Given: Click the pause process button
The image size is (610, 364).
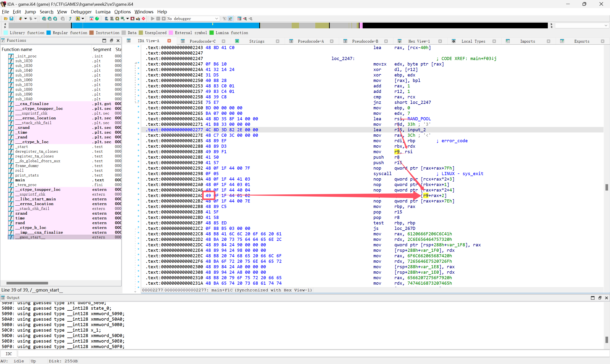Looking at the screenshot, I should pos(158,19).
